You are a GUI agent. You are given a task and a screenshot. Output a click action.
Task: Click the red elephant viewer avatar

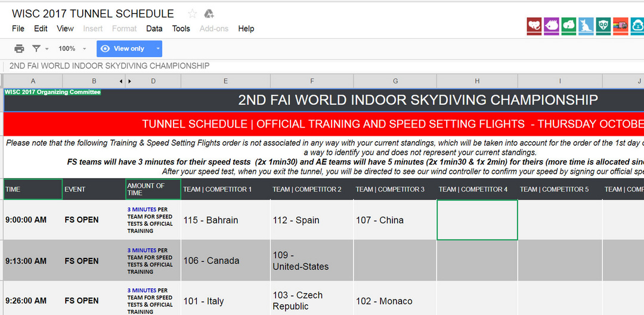click(x=534, y=26)
